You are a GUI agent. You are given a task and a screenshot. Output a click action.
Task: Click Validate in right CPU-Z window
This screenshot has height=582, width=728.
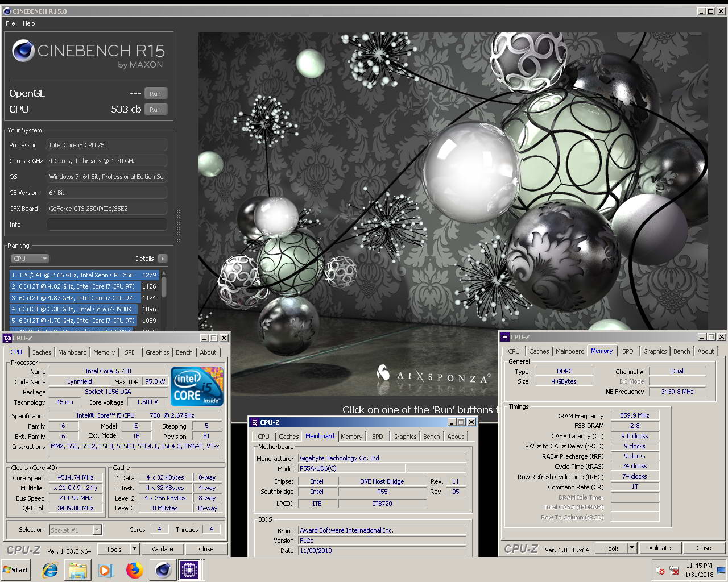660,548
